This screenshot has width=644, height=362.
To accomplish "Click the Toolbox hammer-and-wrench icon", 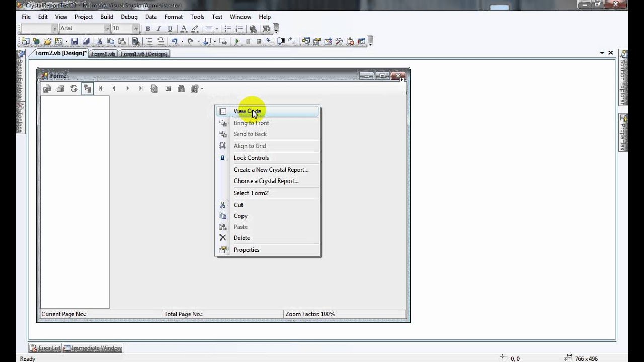I will 339,41.
